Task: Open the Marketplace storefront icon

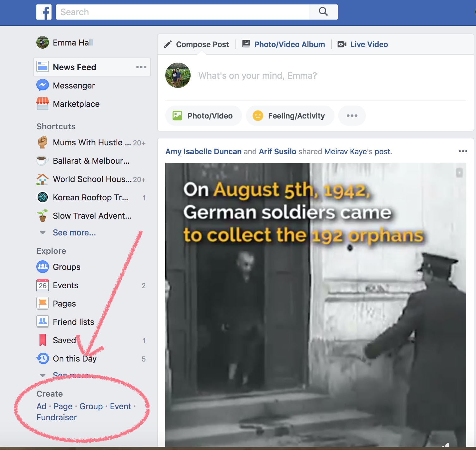Action: click(x=43, y=104)
